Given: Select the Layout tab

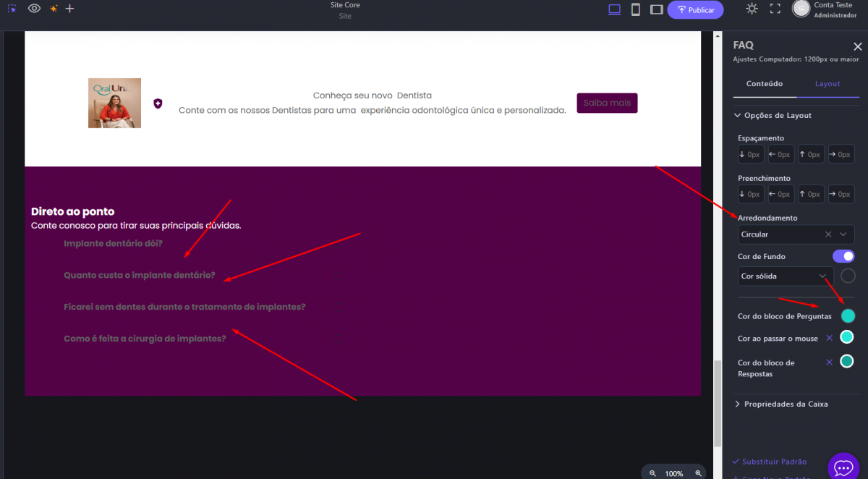Looking at the screenshot, I should 827,84.
